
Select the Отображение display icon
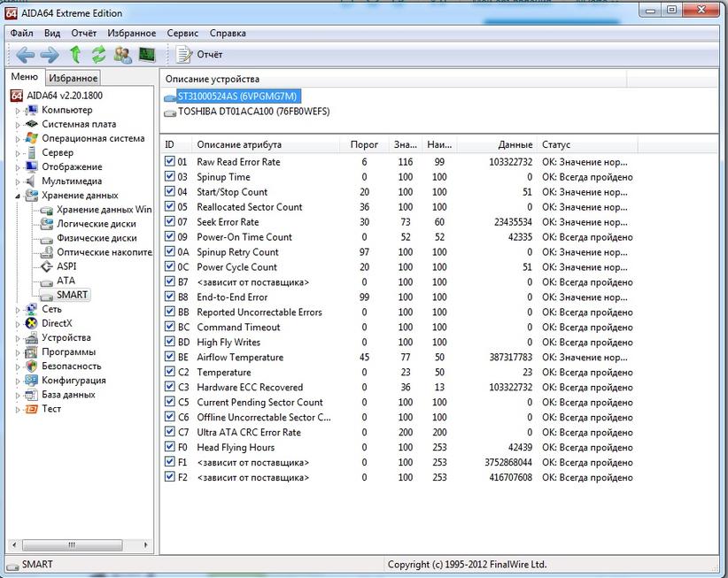click(x=32, y=166)
